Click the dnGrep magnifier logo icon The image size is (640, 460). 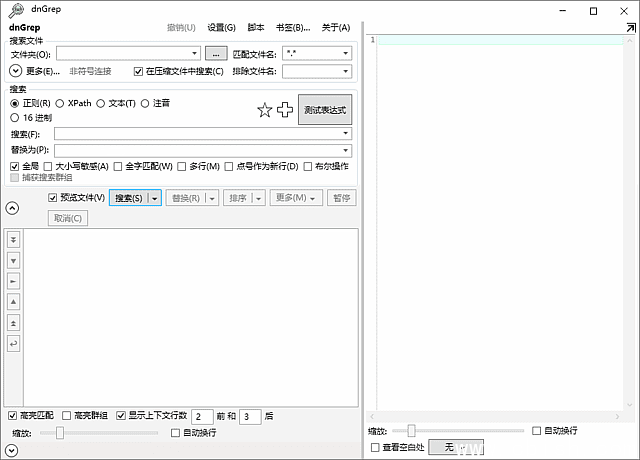point(16,11)
